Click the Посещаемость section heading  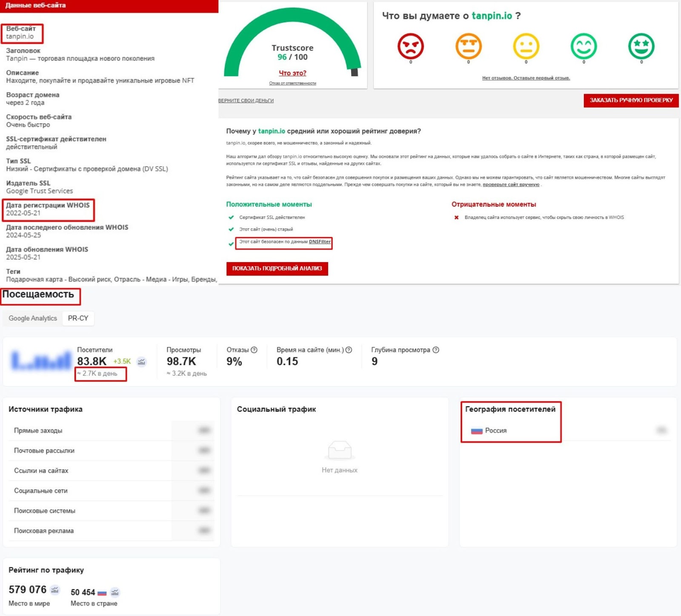click(x=38, y=295)
